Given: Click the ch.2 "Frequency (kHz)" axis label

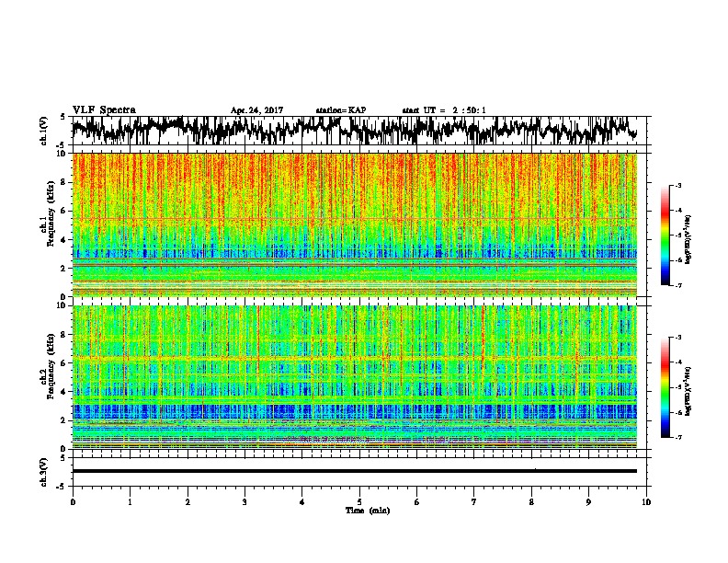Looking at the screenshot, I should click(x=51, y=366).
